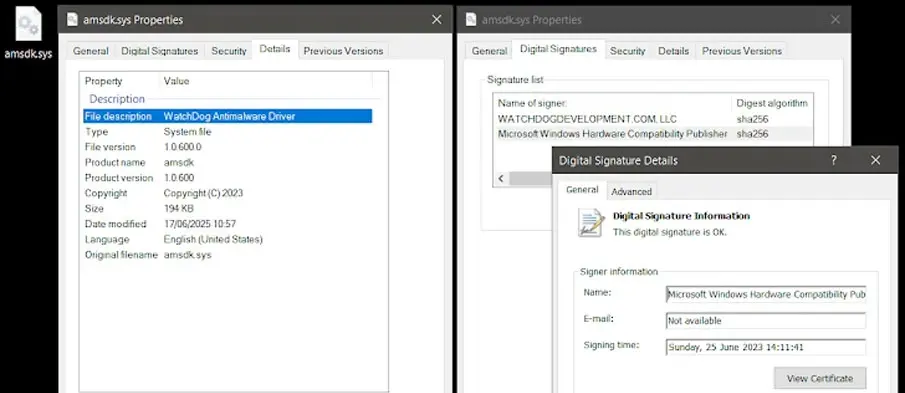Viewport: 905px width, 393px height.
Task: Open Details tab in right Properties window
Action: coord(674,51)
